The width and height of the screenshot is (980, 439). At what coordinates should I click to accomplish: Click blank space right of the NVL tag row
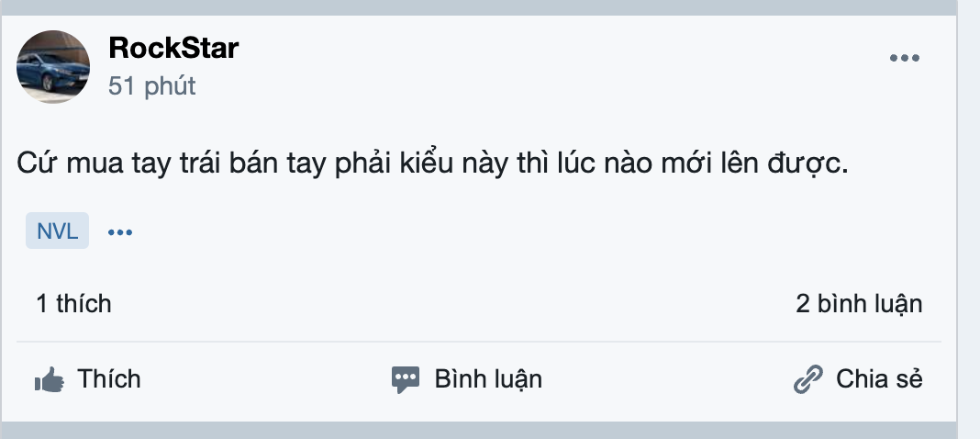pos(551,231)
